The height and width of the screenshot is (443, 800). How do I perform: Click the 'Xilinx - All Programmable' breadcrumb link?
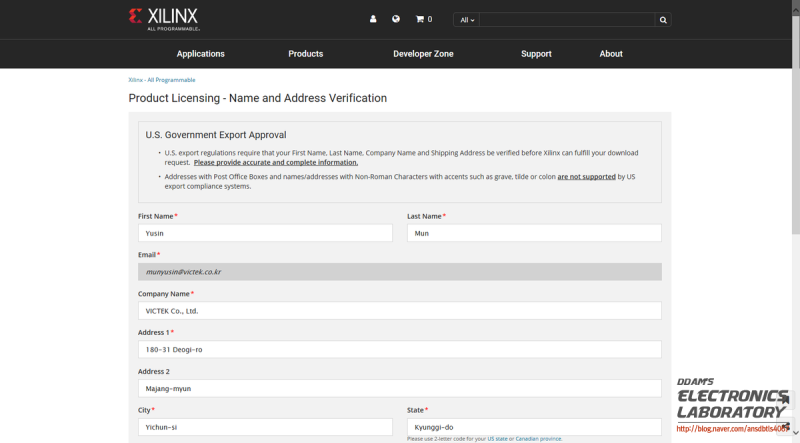click(x=162, y=80)
